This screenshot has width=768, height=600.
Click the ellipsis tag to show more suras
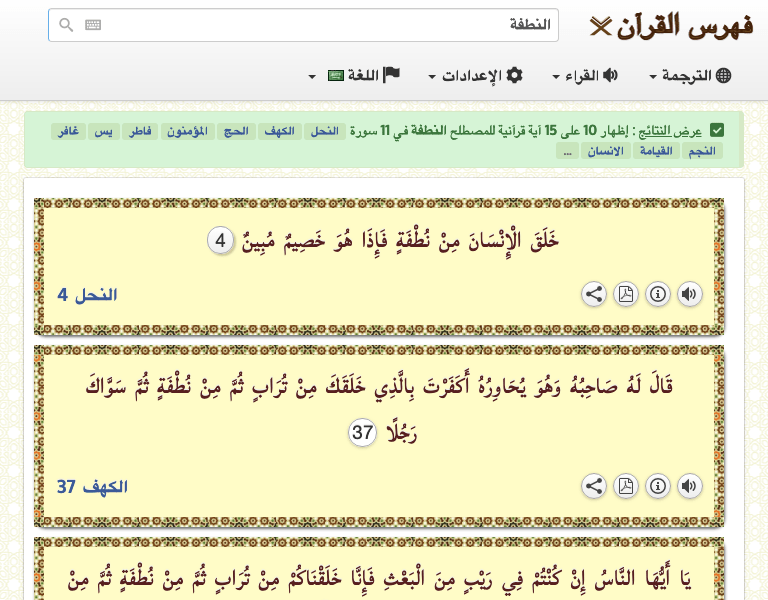tap(567, 151)
